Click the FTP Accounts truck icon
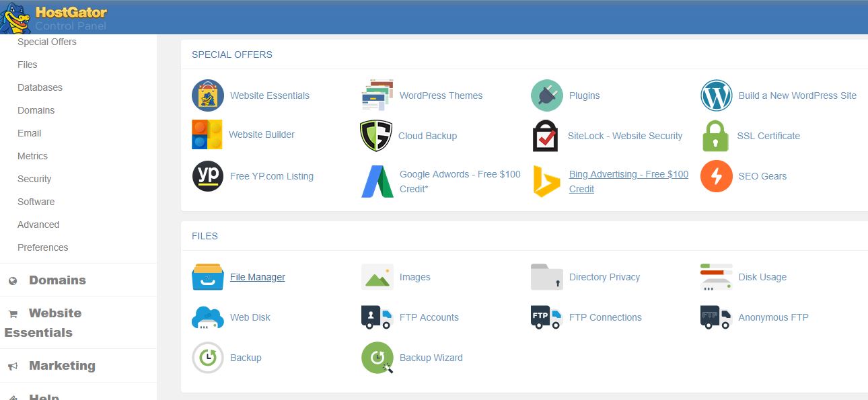 (x=377, y=317)
